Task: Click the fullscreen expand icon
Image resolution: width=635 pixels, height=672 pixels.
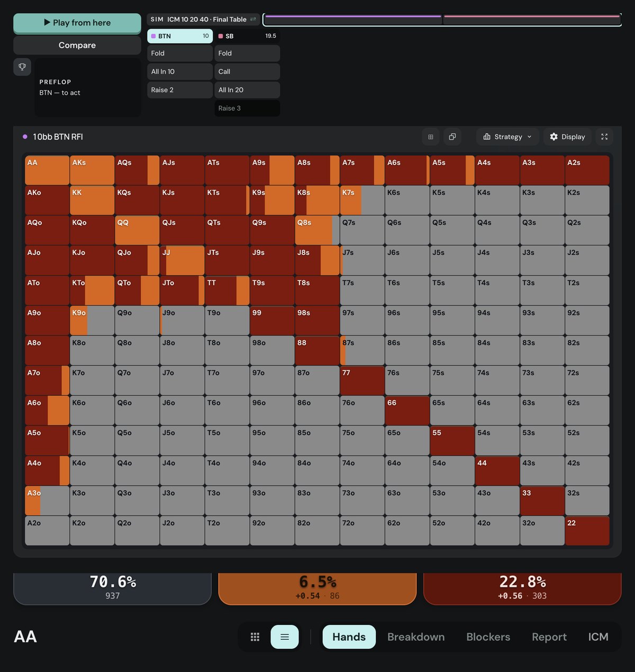Action: point(604,137)
